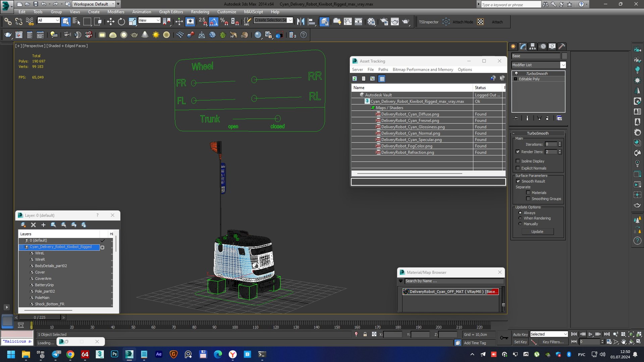Open Paths menu in Asset Tracking

click(383, 70)
